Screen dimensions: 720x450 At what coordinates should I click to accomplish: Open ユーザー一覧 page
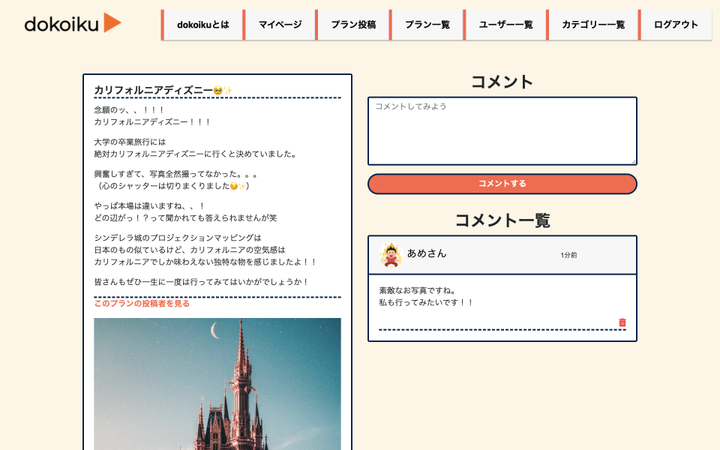[x=506, y=25]
